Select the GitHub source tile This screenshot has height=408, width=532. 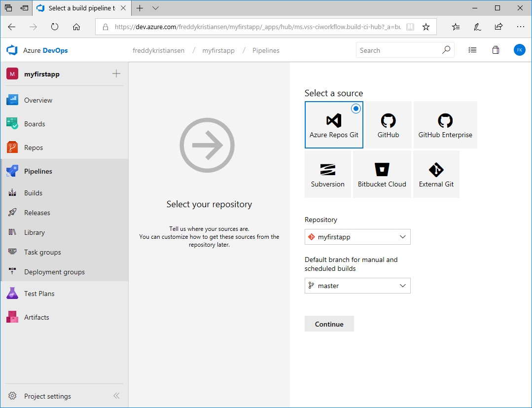pos(388,125)
